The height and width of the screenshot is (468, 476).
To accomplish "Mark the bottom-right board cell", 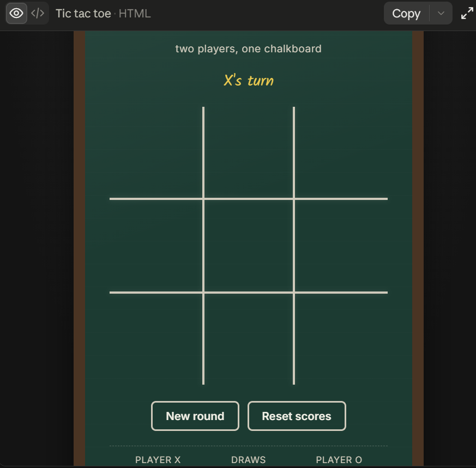I will [341, 339].
